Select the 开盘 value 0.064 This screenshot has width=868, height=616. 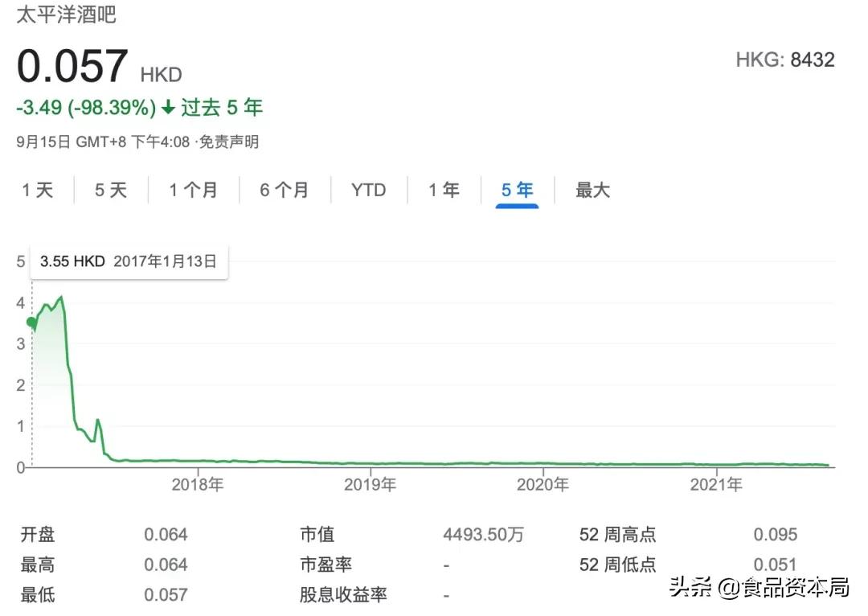(165, 533)
